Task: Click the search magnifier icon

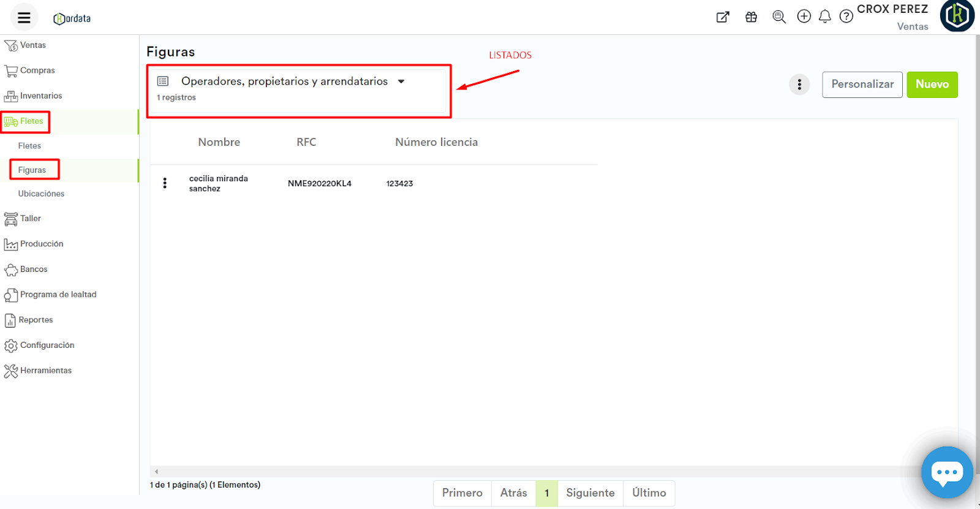Action: tap(778, 17)
